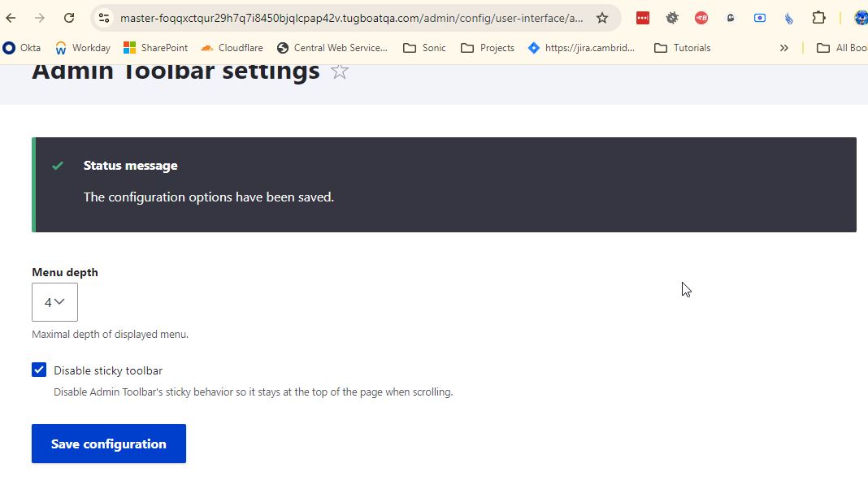Open the All Bookmarks folder
This screenshot has width=868, height=489.
tap(842, 48)
